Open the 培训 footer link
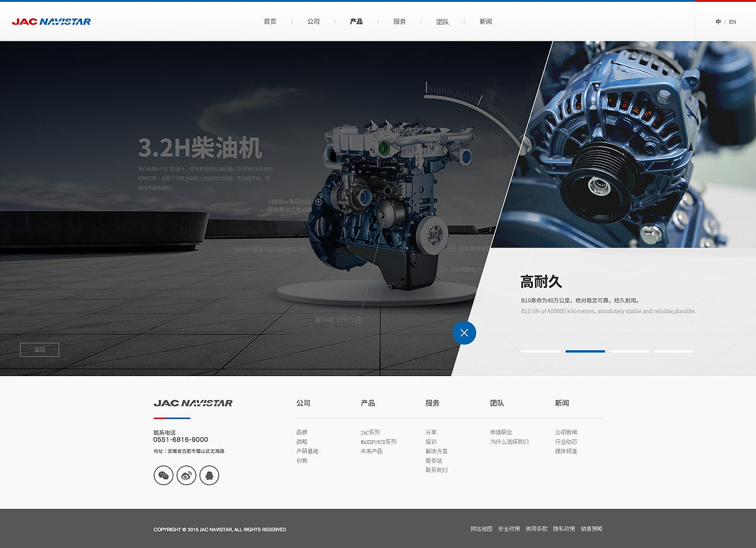The height and width of the screenshot is (548, 756). tap(431, 442)
